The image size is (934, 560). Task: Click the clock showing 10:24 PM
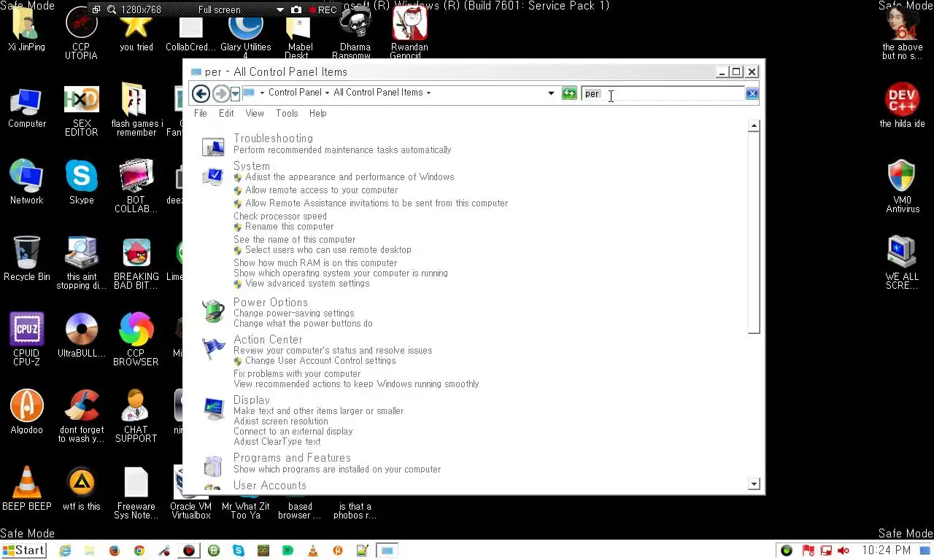click(x=887, y=551)
